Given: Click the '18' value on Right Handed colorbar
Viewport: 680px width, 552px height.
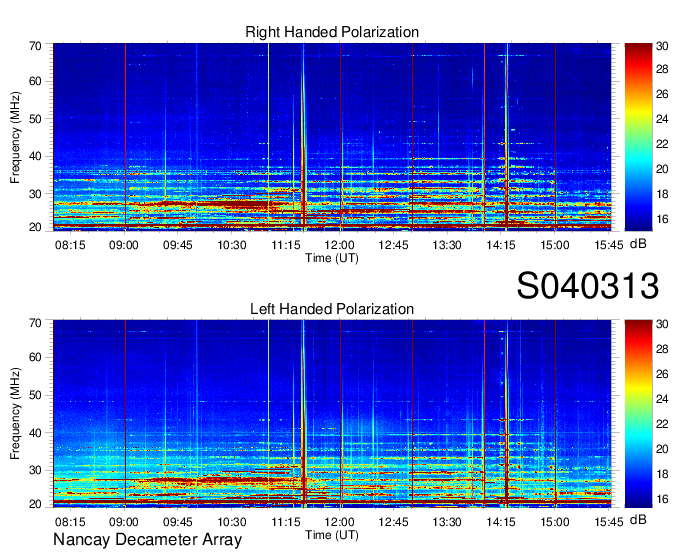Looking at the screenshot, I should pyautogui.click(x=662, y=194).
